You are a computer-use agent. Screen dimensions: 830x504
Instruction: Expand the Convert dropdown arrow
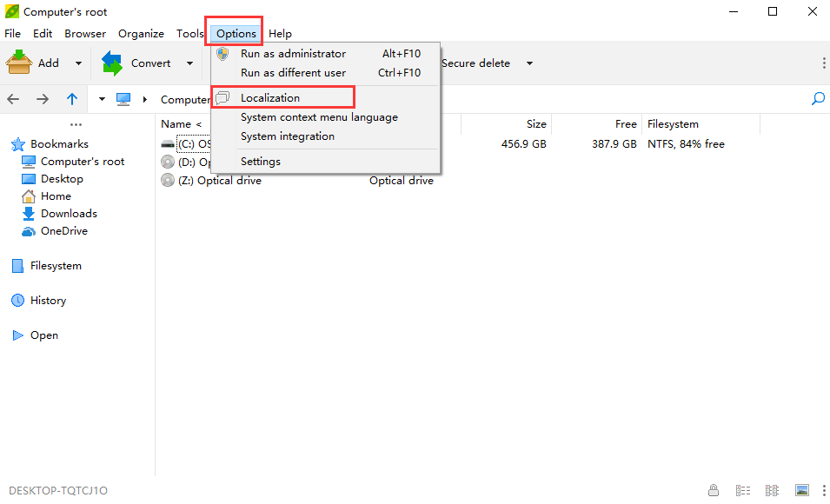point(189,63)
